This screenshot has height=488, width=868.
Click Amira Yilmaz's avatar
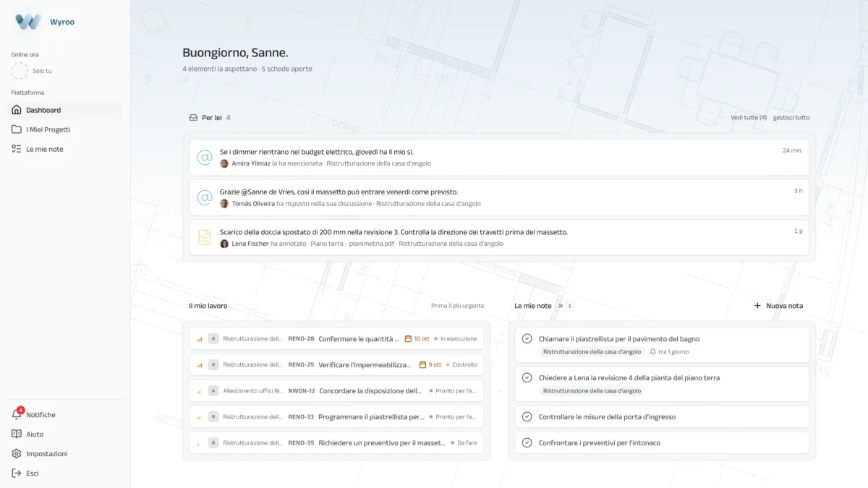pos(224,163)
